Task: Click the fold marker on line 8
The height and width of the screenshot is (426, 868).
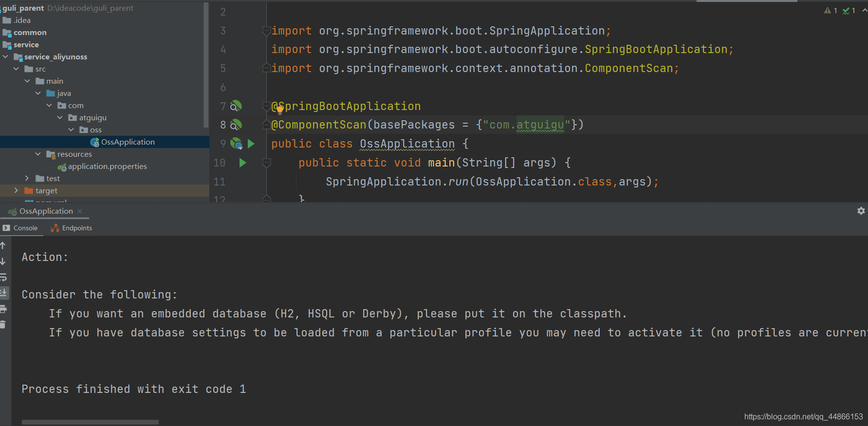Action: 266,125
